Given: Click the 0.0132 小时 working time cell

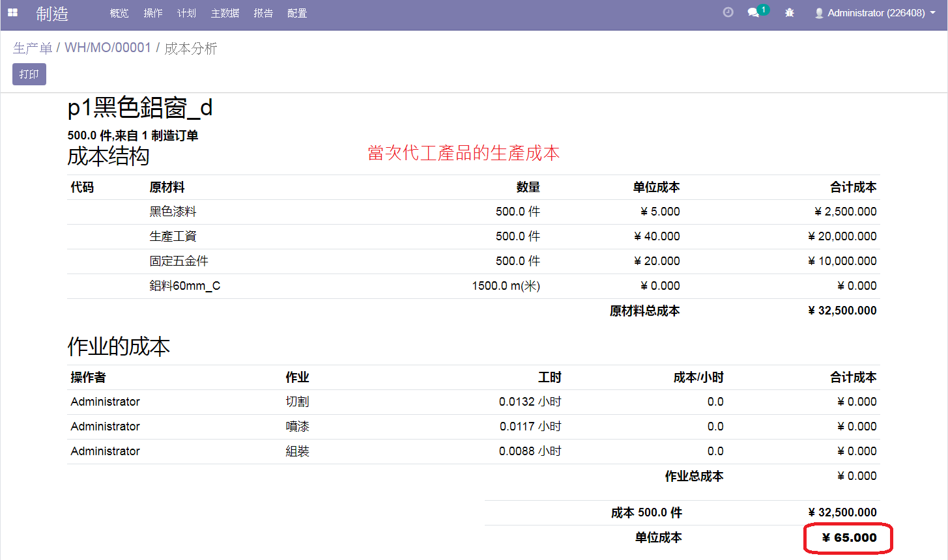Looking at the screenshot, I should click(530, 402).
